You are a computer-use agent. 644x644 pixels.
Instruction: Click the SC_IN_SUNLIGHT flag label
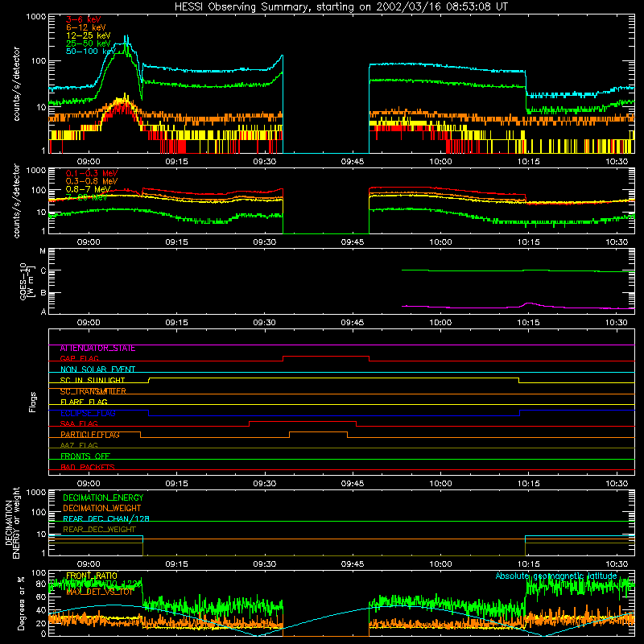93,380
